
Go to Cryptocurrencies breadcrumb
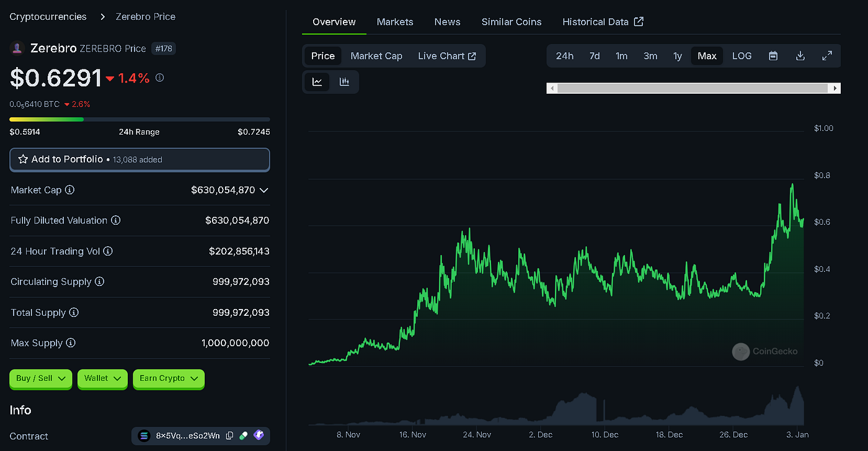click(48, 17)
